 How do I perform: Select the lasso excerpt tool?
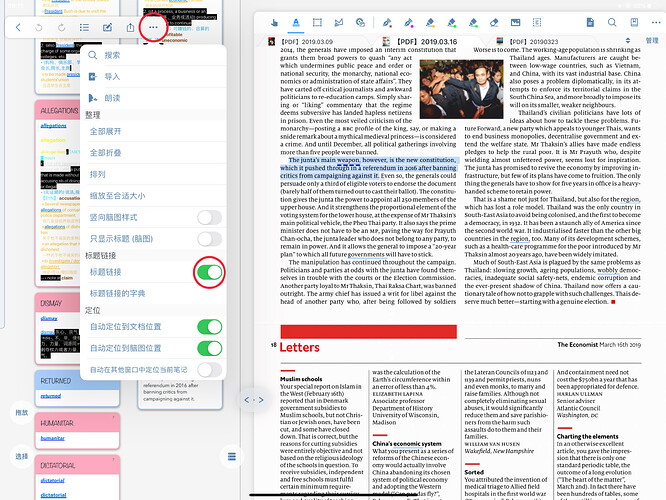click(339, 23)
